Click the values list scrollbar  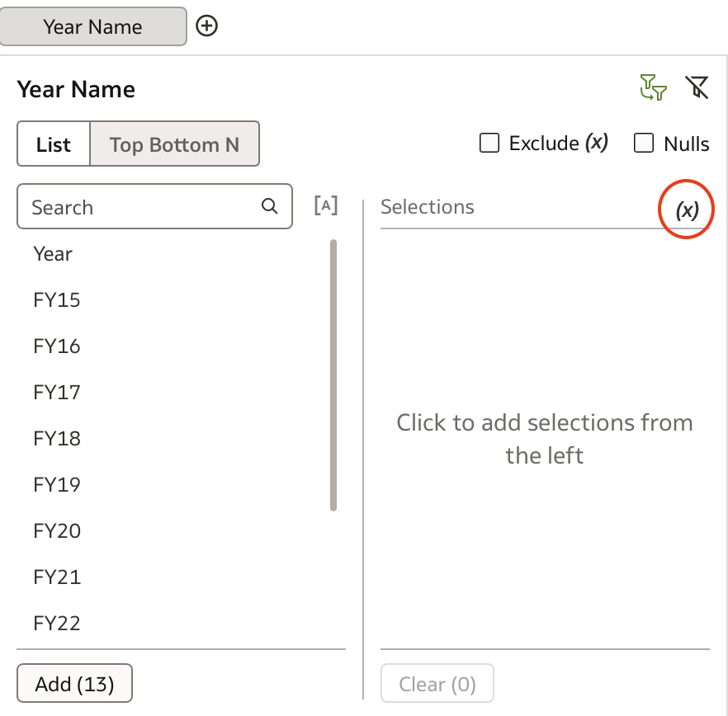click(333, 375)
